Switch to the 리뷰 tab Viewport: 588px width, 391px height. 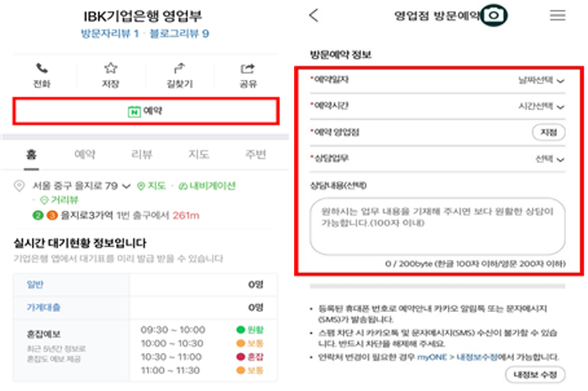coord(142,154)
